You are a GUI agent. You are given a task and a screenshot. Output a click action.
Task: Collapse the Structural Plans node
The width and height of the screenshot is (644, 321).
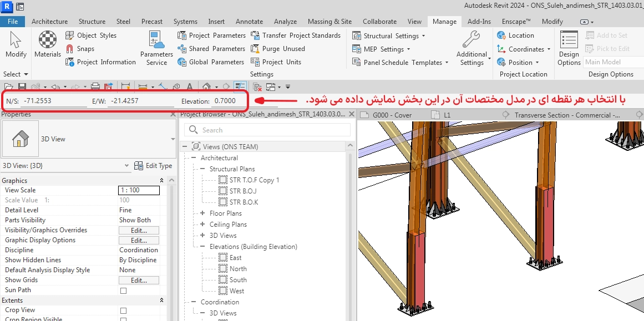pos(202,169)
